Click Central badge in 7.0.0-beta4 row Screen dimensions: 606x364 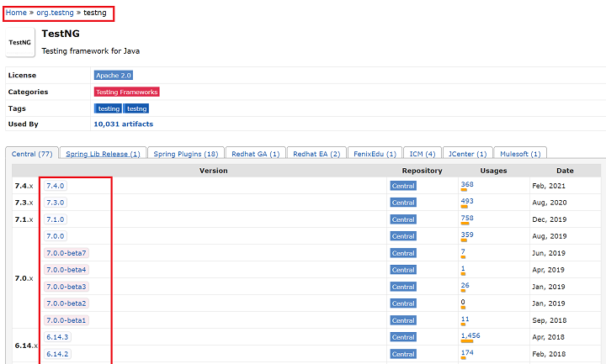coord(403,270)
